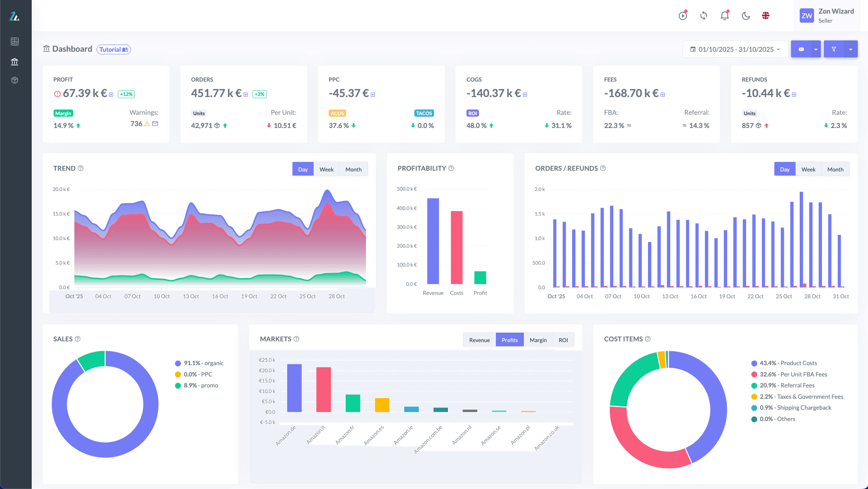Viewport: 868px width, 489px height.
Task: Click the mail envelope icon in Profit warnings
Action: point(155,123)
